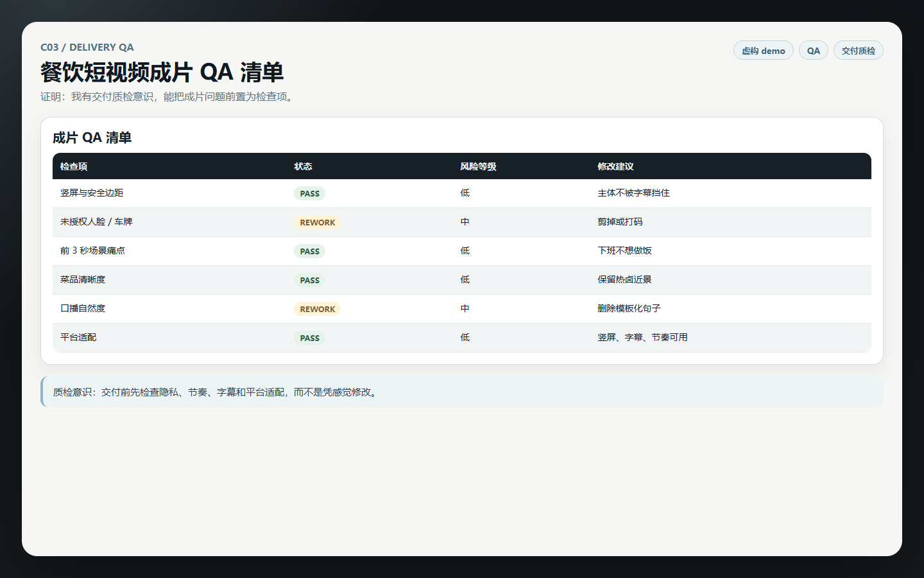The image size is (924, 578).
Task: Select the 平台适配 check item
Action: (78, 337)
